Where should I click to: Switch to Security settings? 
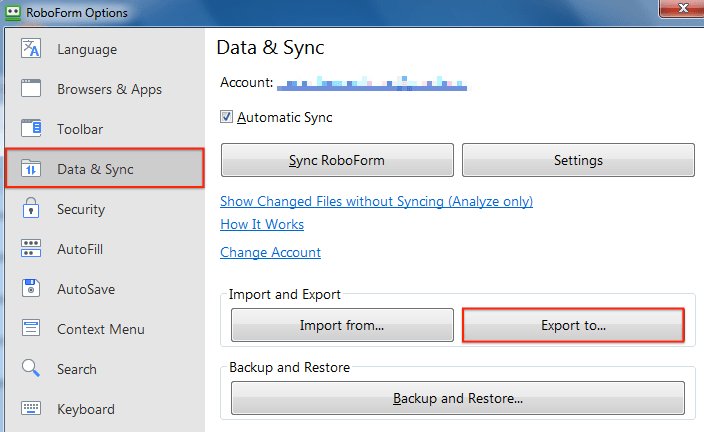click(105, 208)
